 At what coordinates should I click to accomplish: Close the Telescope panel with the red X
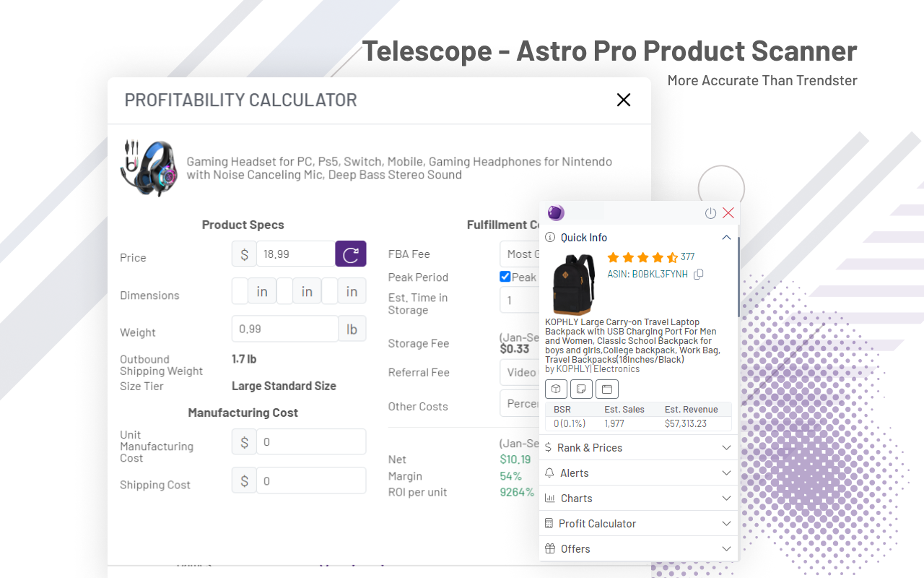(728, 213)
